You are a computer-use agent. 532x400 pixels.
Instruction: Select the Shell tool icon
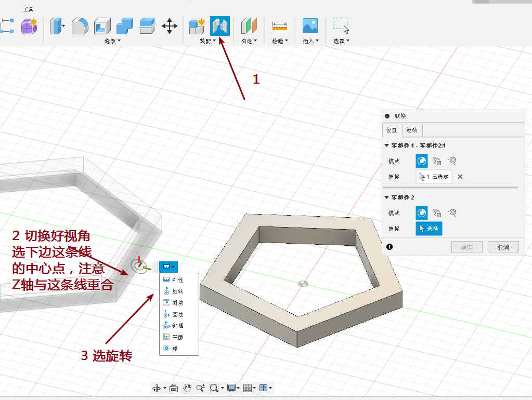[x=102, y=26]
